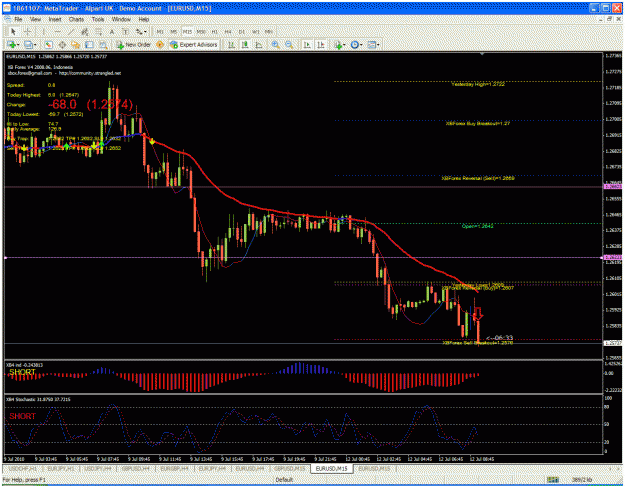Open the Templates dropdown
The height and width of the screenshot is (486, 625).
click(373, 45)
